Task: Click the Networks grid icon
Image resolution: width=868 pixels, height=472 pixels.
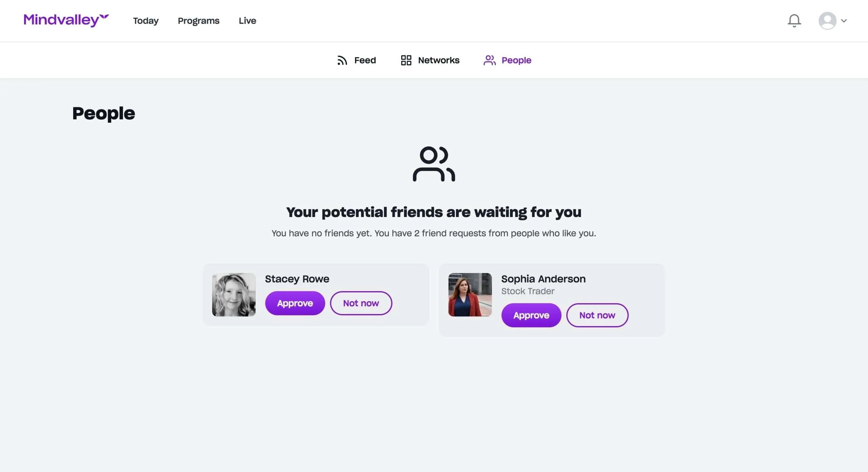Action: point(406,60)
